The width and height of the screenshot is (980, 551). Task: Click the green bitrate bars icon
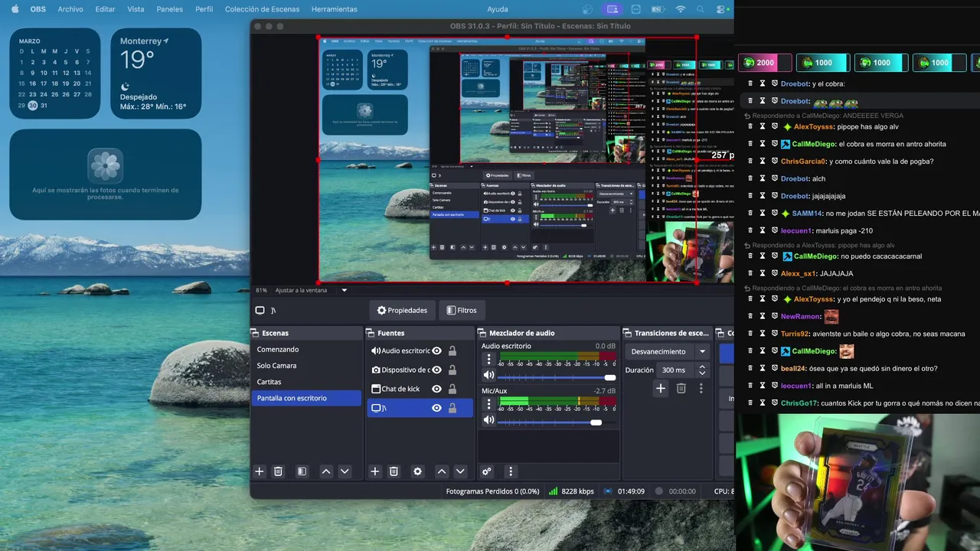pos(553,491)
